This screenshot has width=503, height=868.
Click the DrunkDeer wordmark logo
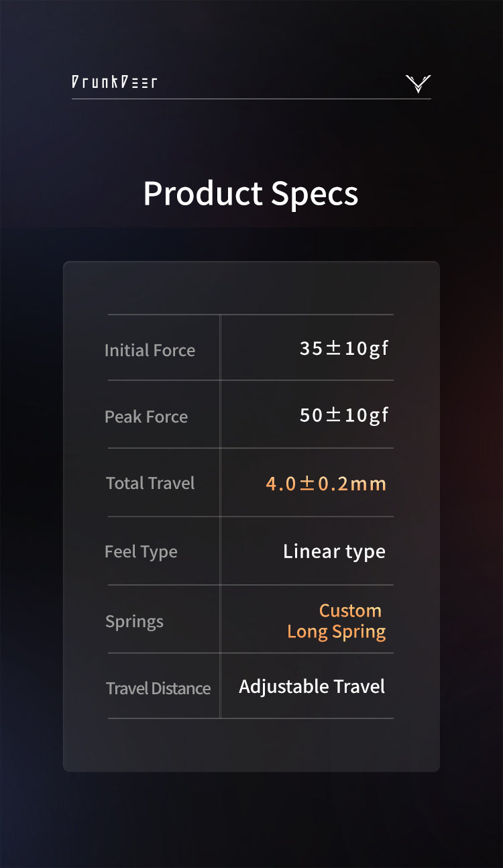pos(115,83)
